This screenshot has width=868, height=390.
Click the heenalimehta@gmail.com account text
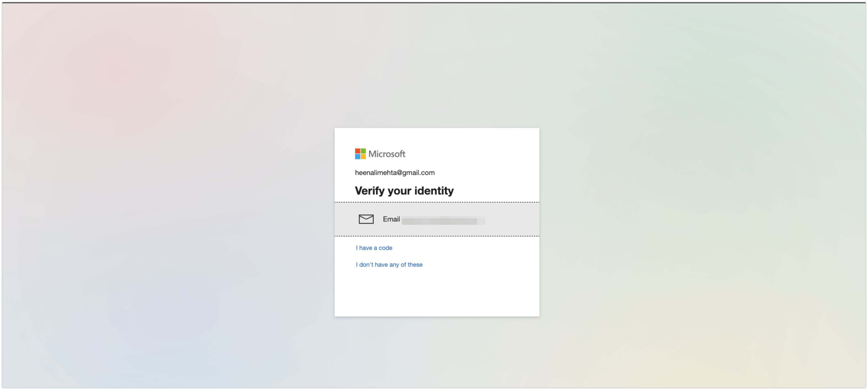click(395, 173)
